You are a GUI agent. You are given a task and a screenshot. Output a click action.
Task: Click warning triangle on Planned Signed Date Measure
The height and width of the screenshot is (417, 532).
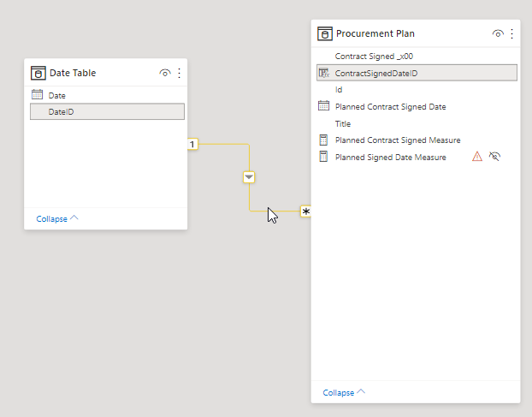click(477, 157)
